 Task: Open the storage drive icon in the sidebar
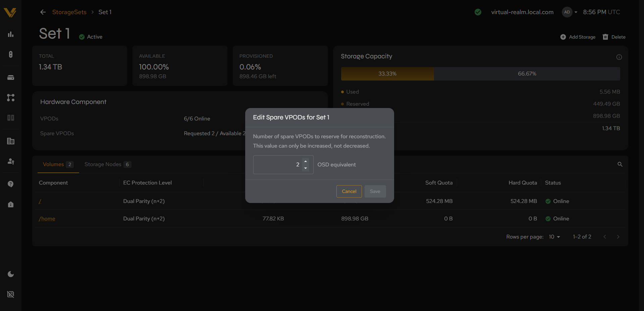pos(11,77)
